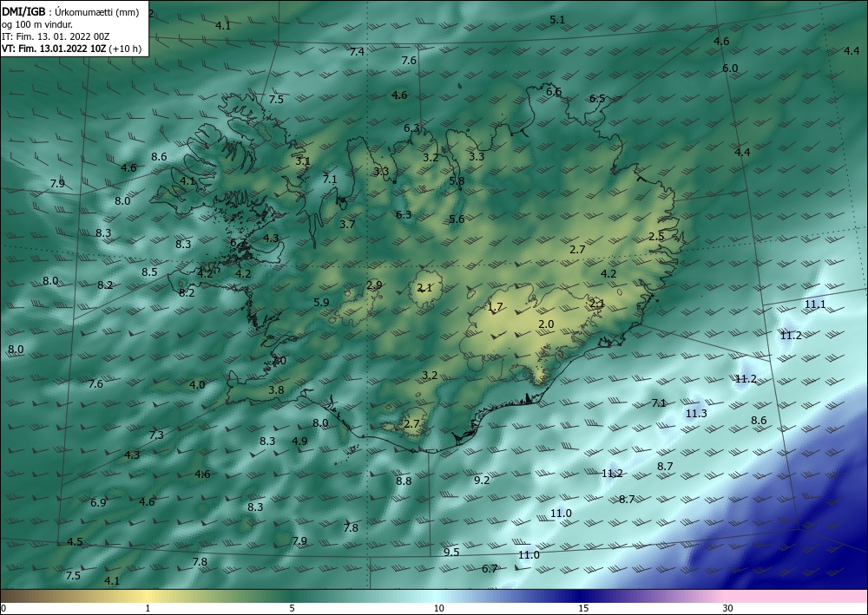The height and width of the screenshot is (615, 868).
Task: Click the '(+10 h)' forecast offset text
Action: click(x=125, y=49)
